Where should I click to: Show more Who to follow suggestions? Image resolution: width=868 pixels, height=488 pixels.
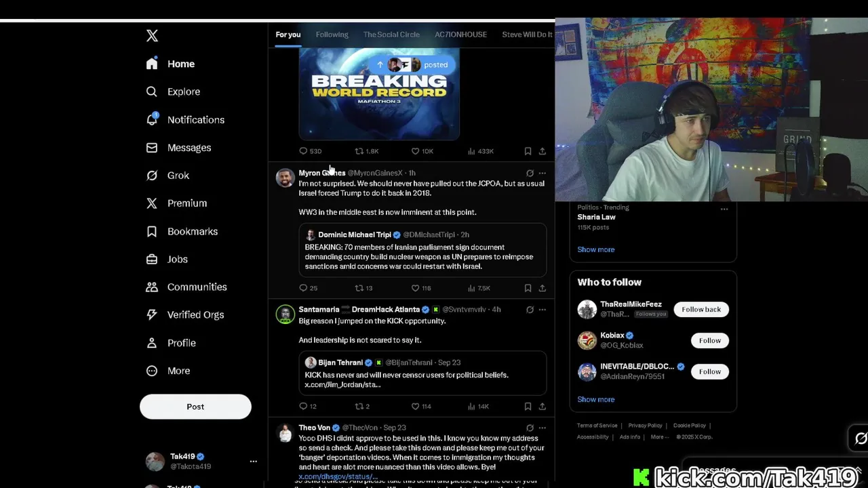(595, 399)
